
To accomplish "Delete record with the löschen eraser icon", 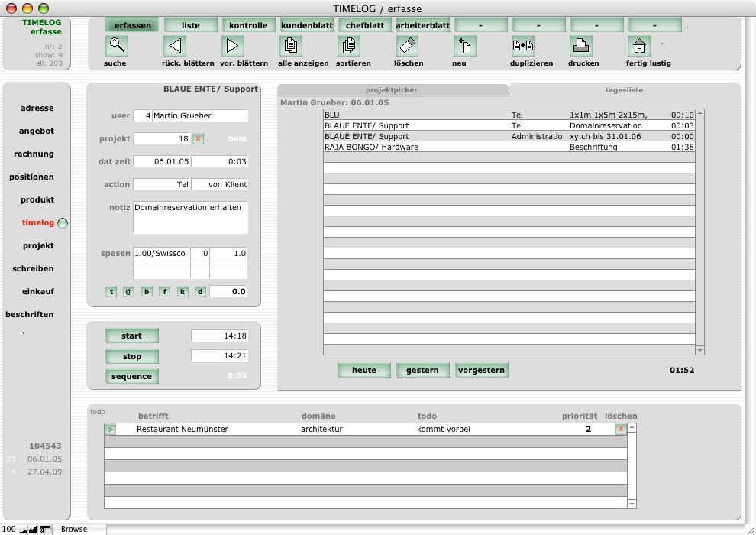I will 407,46.
